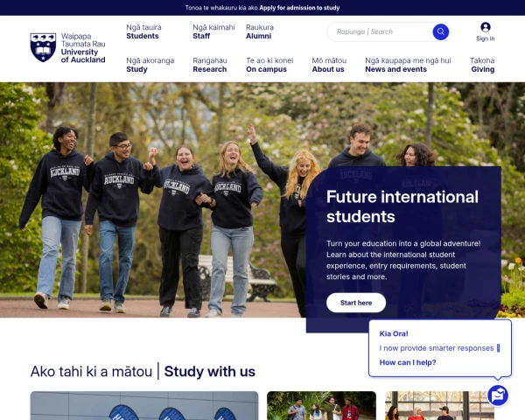The height and width of the screenshot is (420, 525).
Task: Click the Sign in user avatar icon
Action: 485,27
